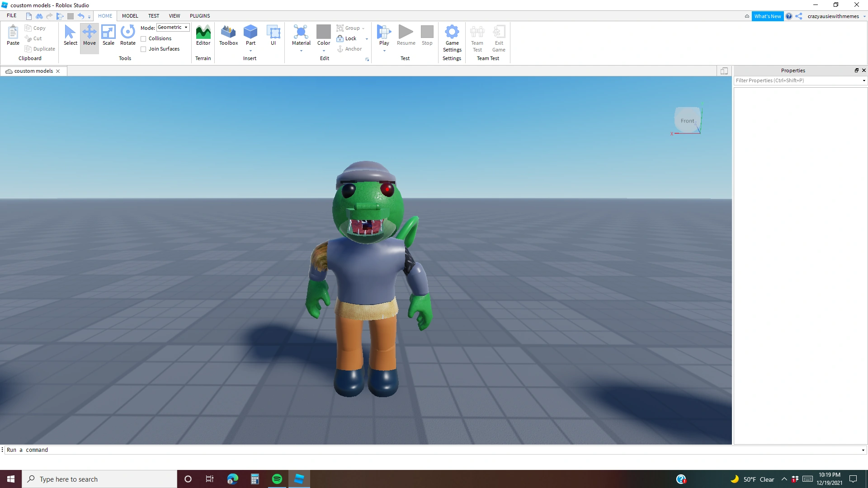Click the What's New button
The image size is (868, 488).
pyautogui.click(x=767, y=16)
